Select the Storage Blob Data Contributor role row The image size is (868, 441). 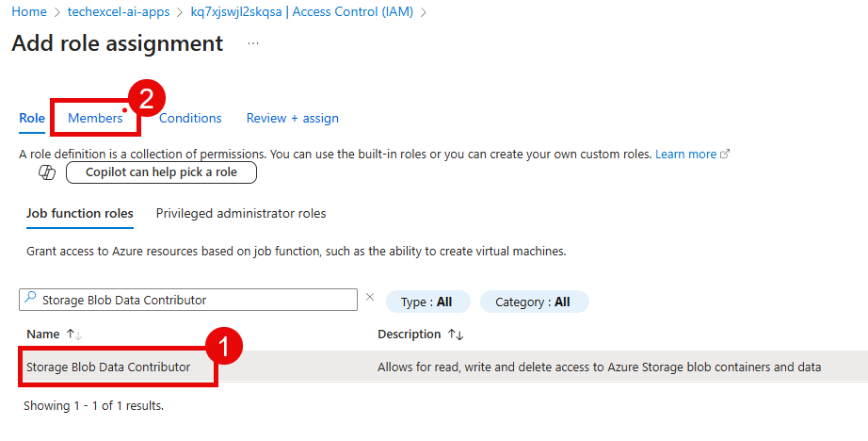pos(443,367)
